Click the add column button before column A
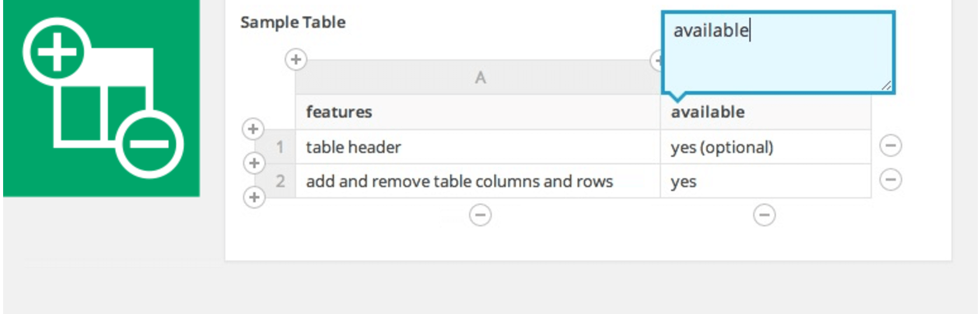This screenshot has width=980, height=314. 296,60
